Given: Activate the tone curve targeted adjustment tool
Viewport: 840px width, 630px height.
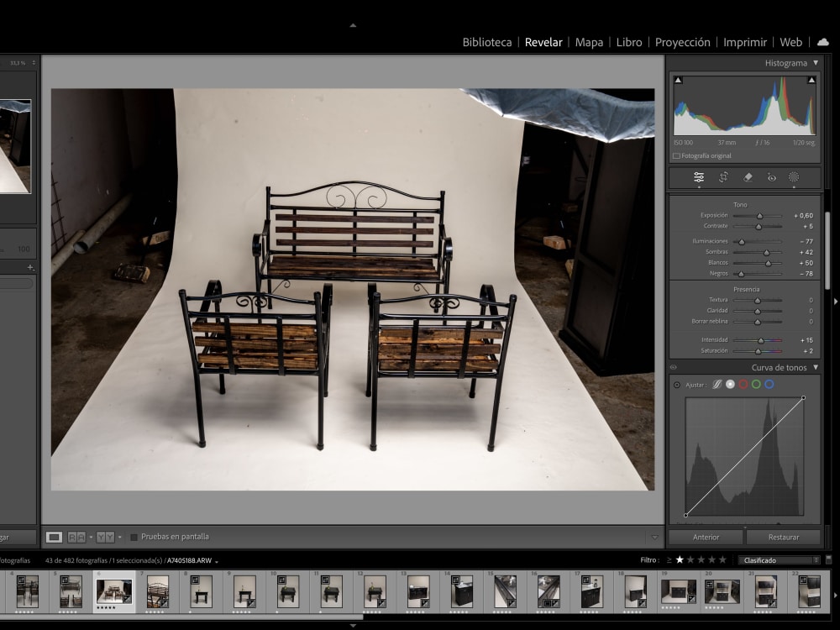Looking at the screenshot, I should 677,385.
